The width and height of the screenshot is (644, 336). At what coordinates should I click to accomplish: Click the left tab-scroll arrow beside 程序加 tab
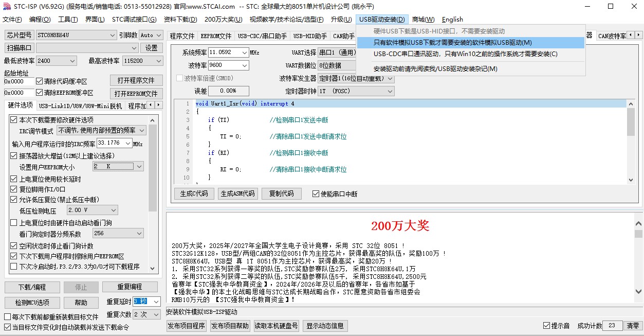150,105
